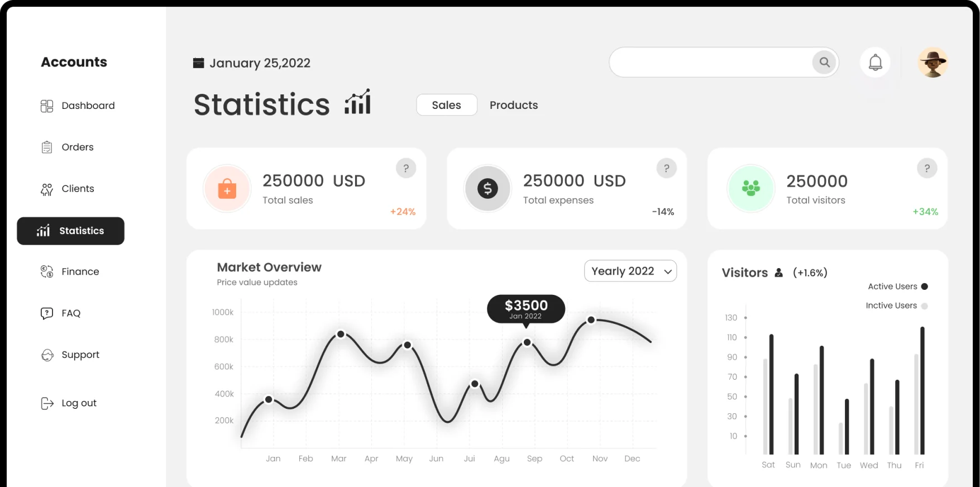This screenshot has height=487, width=980.
Task: Open the Support headset icon
Action: pyautogui.click(x=47, y=355)
